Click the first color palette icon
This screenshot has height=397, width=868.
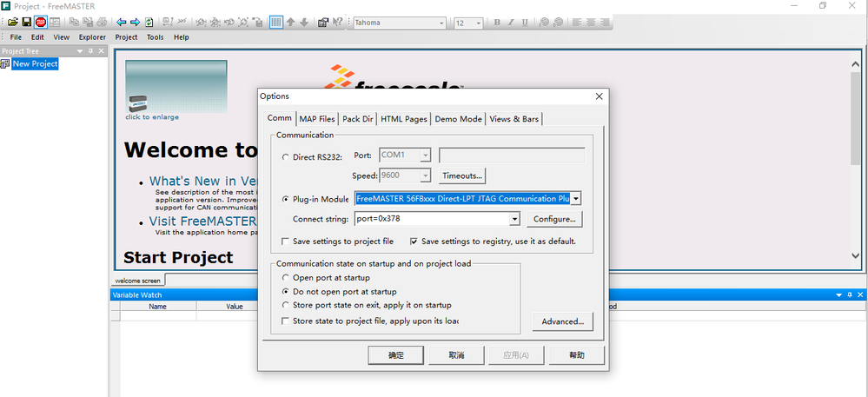click(x=544, y=23)
